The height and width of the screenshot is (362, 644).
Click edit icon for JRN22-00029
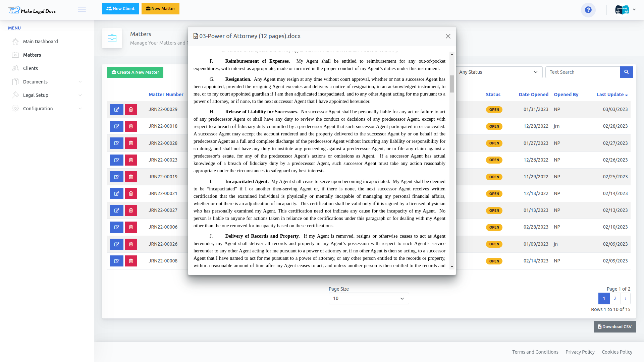pos(117,110)
